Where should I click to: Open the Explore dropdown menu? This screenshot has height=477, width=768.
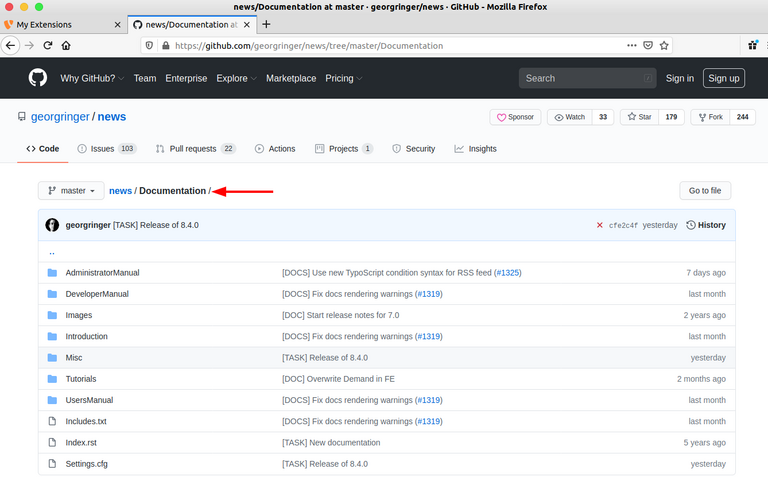[x=236, y=78]
